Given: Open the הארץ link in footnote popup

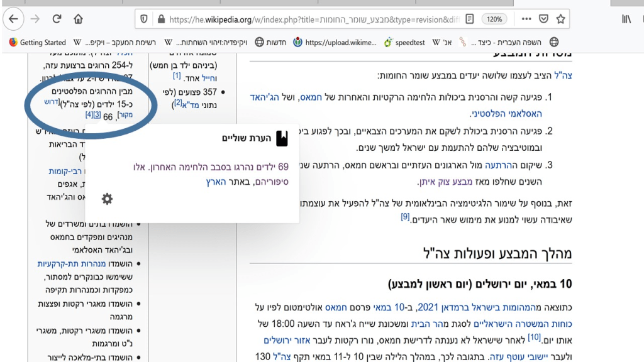Looking at the screenshot, I should (215, 182).
